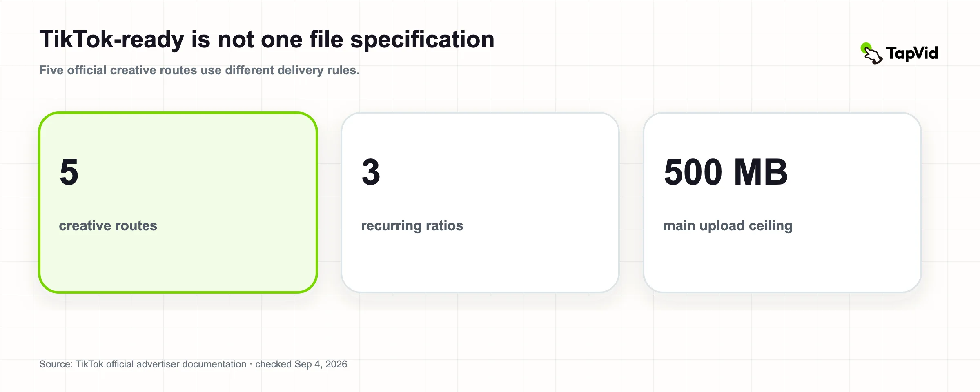The width and height of the screenshot is (980, 392).
Task: Select the main upload ceiling card
Action: coord(782,203)
